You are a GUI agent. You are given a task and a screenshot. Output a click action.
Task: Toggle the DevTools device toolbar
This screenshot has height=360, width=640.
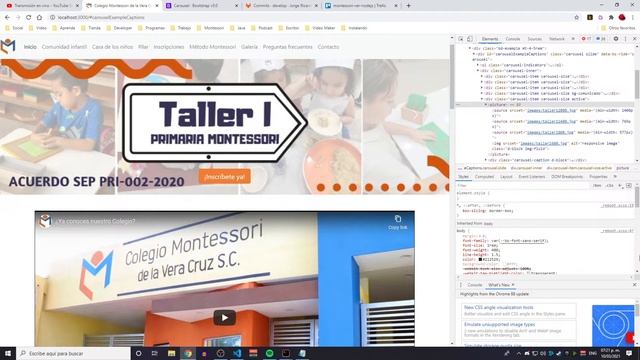click(x=470, y=39)
